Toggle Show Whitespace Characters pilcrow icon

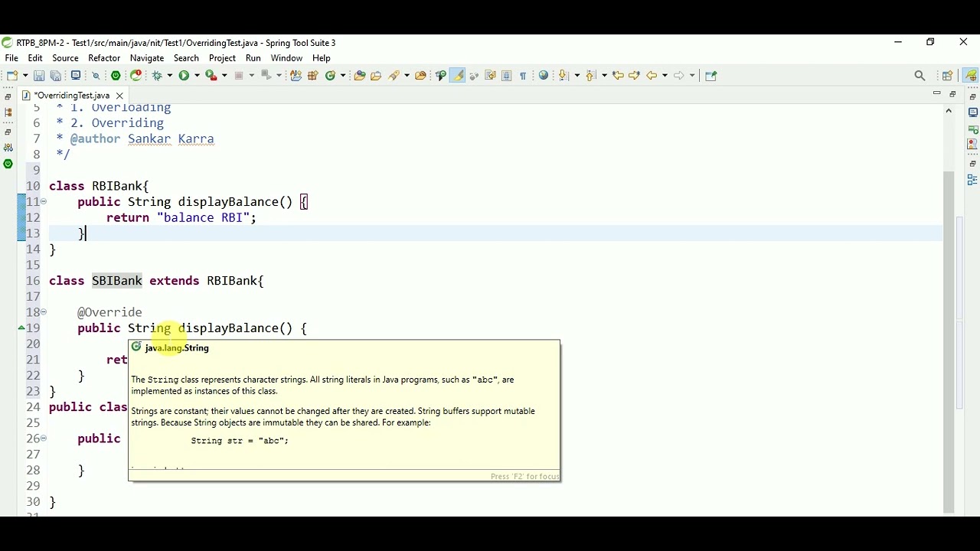pyautogui.click(x=523, y=76)
